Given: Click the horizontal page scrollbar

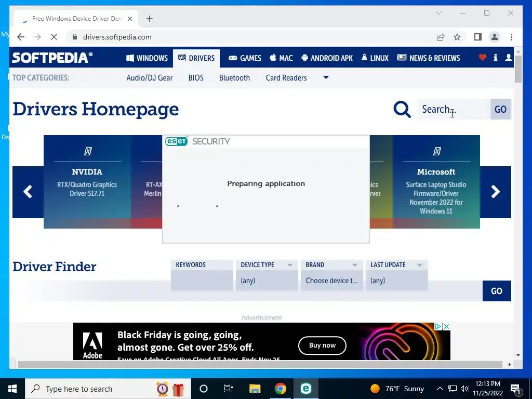Looking at the screenshot, I should coord(260,364).
